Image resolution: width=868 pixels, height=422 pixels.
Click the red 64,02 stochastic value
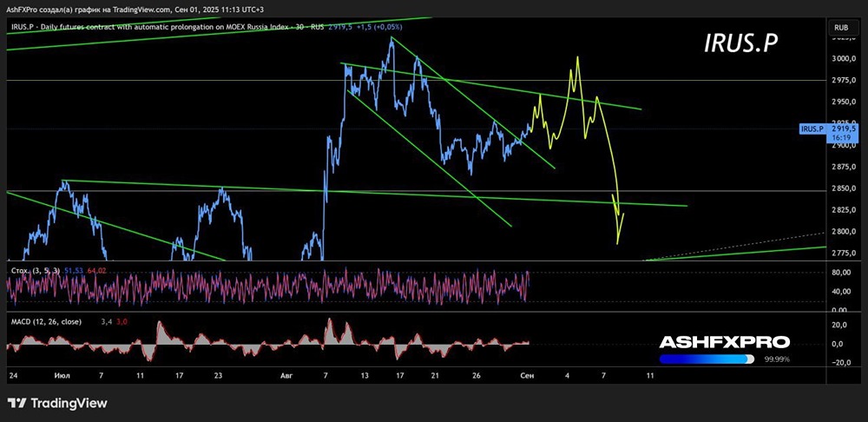tap(96, 270)
